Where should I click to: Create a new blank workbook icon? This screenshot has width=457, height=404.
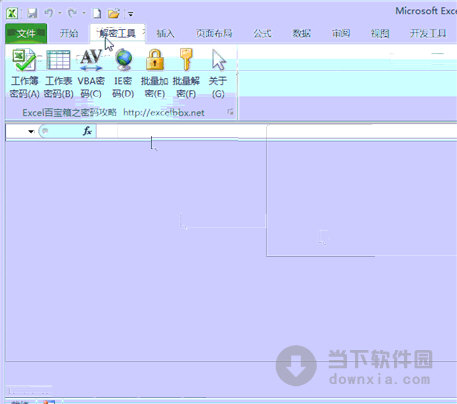[97, 13]
